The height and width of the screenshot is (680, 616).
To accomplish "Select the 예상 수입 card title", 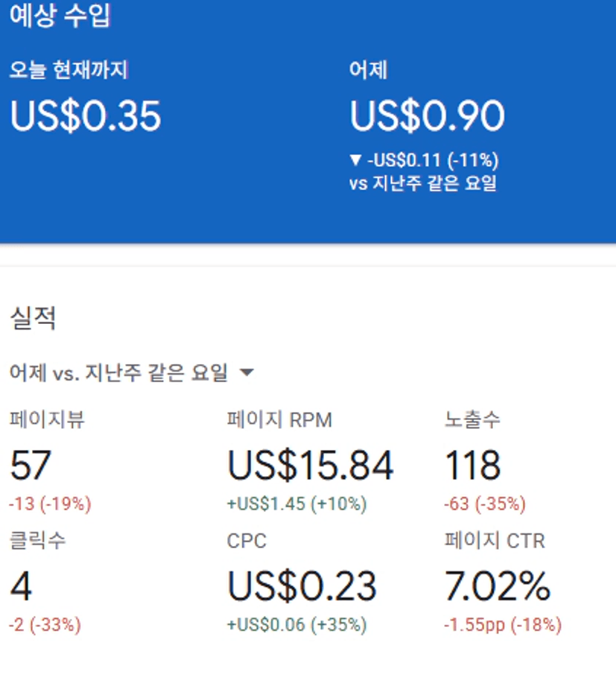I will point(60,16).
